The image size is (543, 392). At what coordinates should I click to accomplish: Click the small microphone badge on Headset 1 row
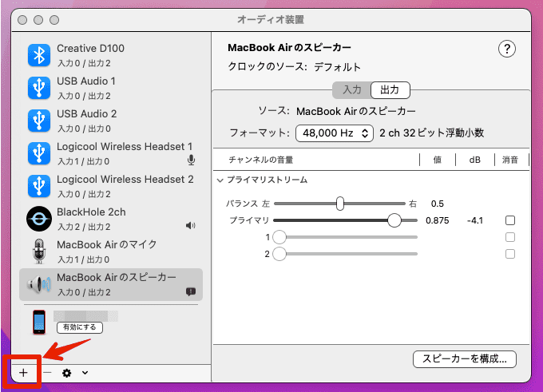coord(191,160)
